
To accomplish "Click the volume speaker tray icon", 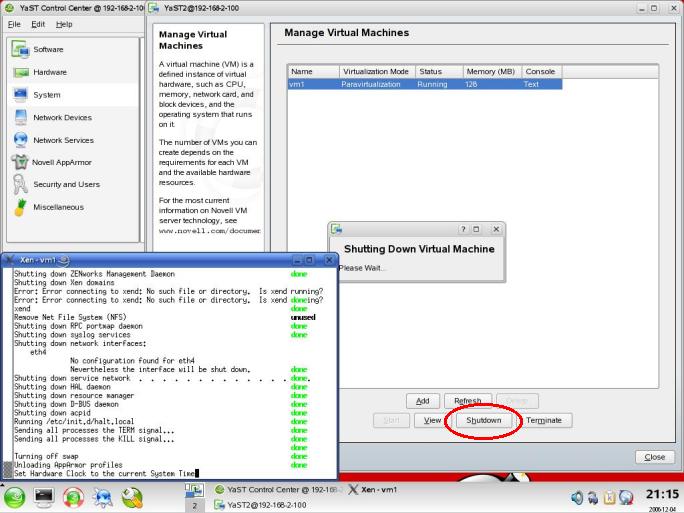I will coord(577,498).
